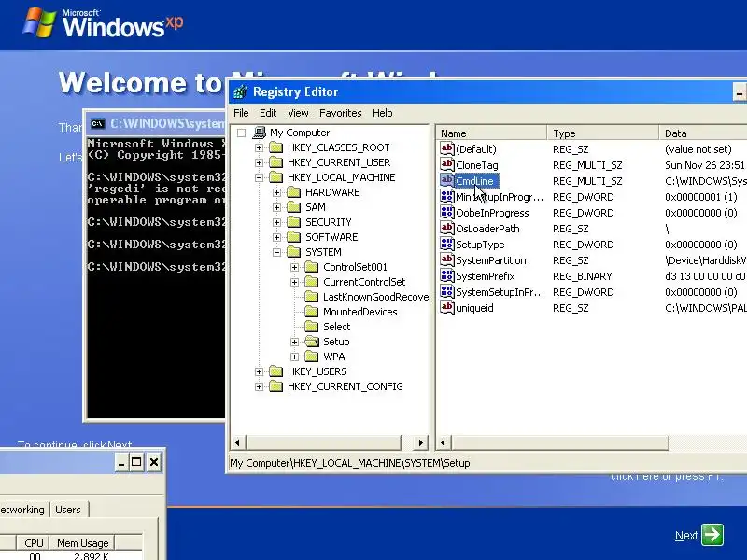Expand CurrentControlSet key
This screenshot has height=560, width=747.
[294, 283]
